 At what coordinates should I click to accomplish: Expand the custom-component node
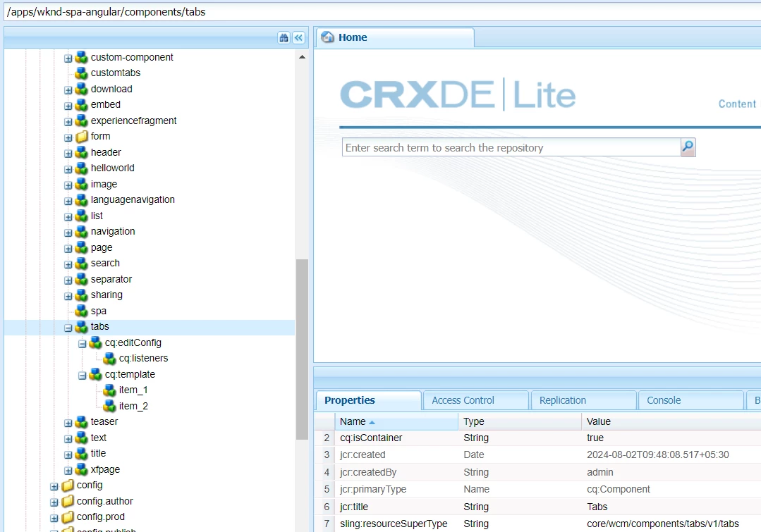pos(68,58)
